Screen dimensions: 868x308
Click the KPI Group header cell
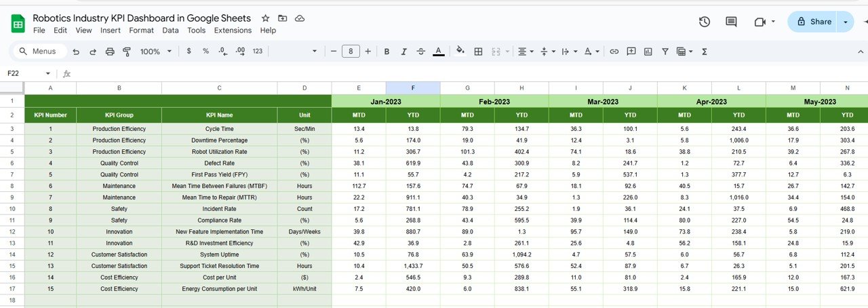pos(119,115)
